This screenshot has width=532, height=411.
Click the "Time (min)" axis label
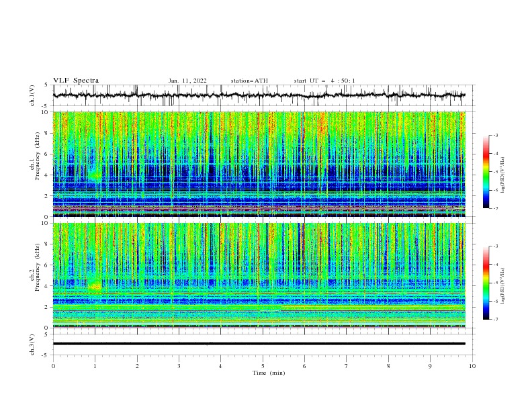pyautogui.click(x=269, y=373)
